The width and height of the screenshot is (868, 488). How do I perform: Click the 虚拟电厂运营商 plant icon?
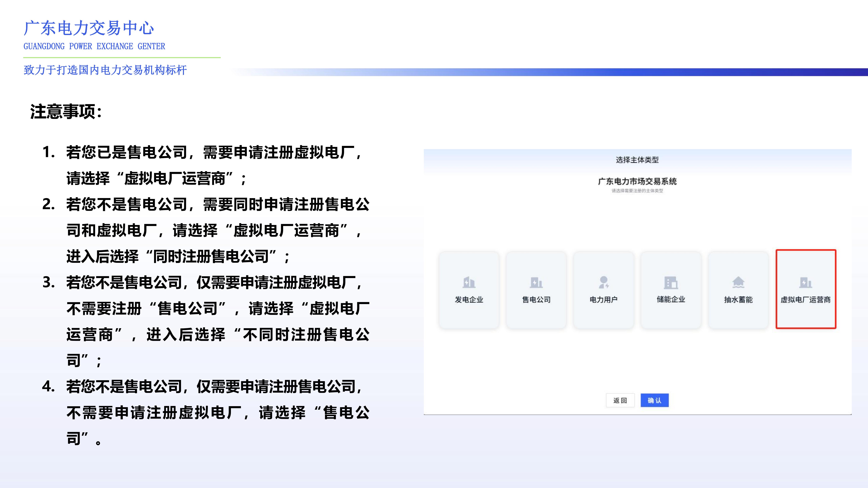(x=806, y=282)
